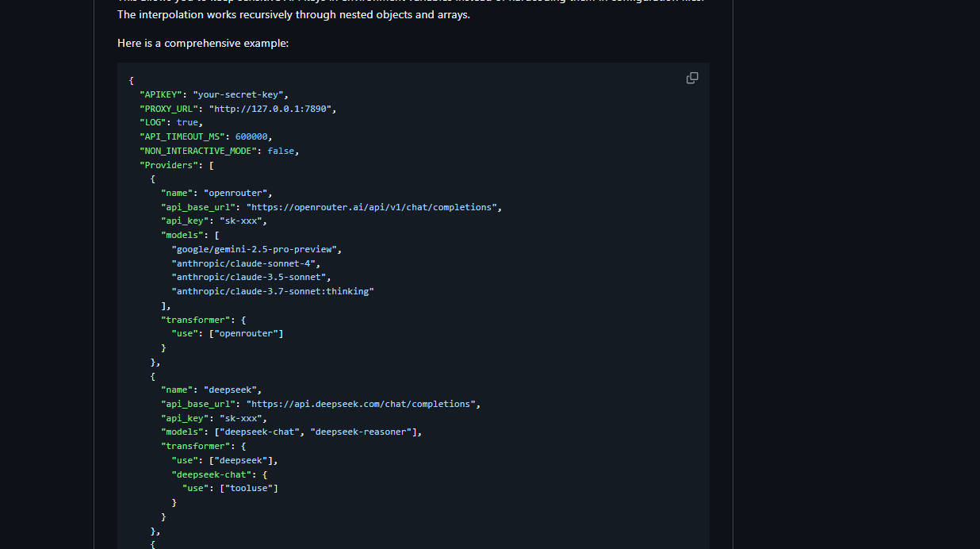
Task: Click the "Here is a comprehensive example" text
Action: click(203, 43)
